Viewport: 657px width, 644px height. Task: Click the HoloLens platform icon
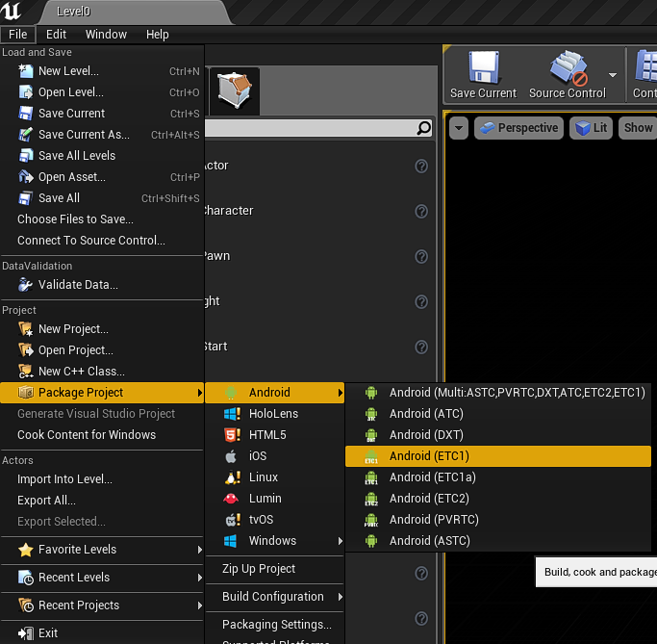[x=232, y=414]
